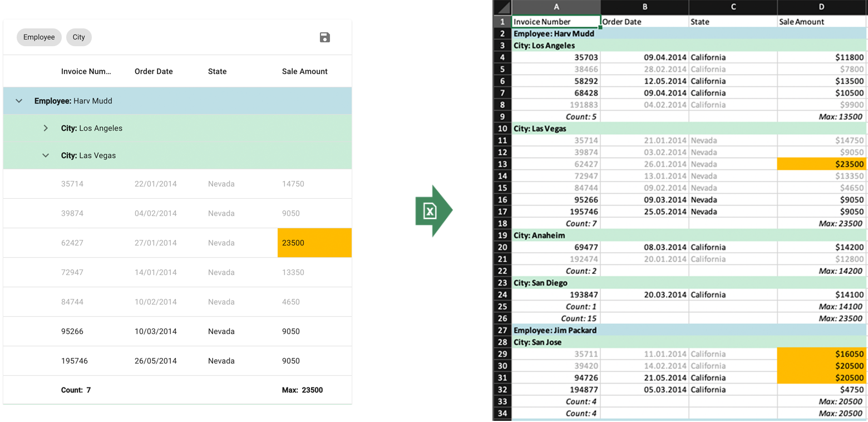Image resolution: width=868 pixels, height=422 pixels.
Task: Click order date 14/01/2014 in the grid
Action: tap(156, 272)
